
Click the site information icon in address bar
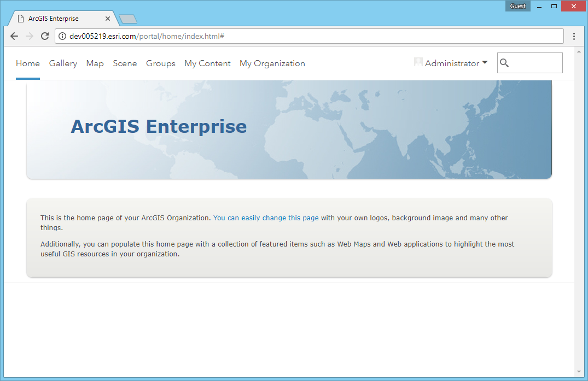point(62,36)
